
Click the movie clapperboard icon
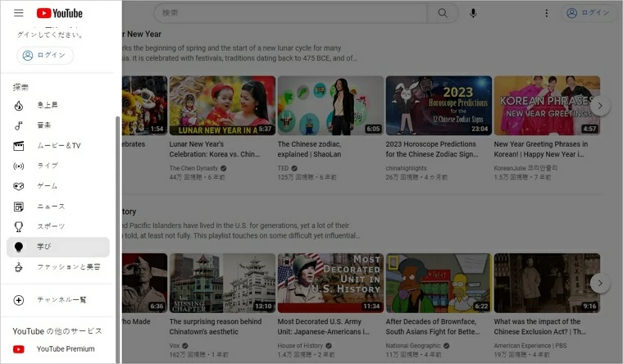pos(19,146)
